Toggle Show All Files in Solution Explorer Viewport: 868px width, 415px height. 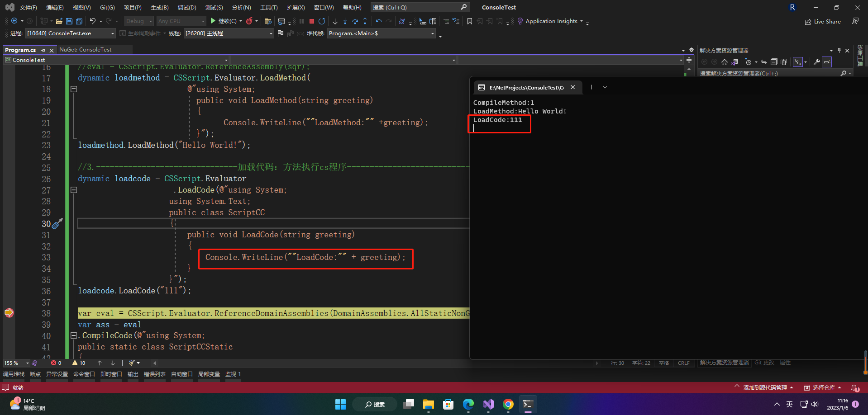(784, 62)
